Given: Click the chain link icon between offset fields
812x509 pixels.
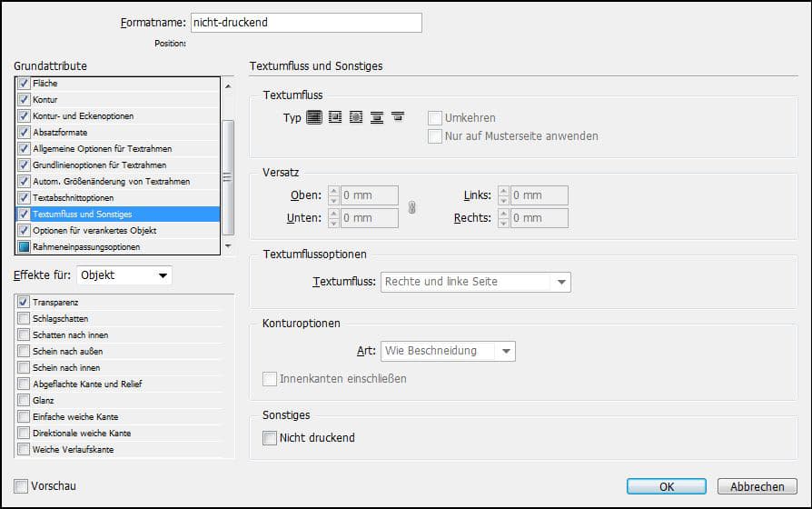Looking at the screenshot, I should point(412,207).
